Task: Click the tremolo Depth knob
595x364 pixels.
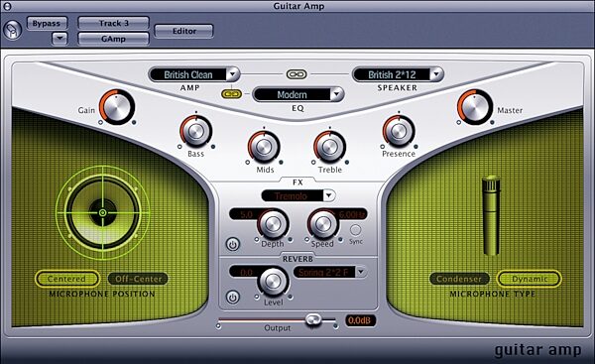Action: pyautogui.click(x=273, y=224)
